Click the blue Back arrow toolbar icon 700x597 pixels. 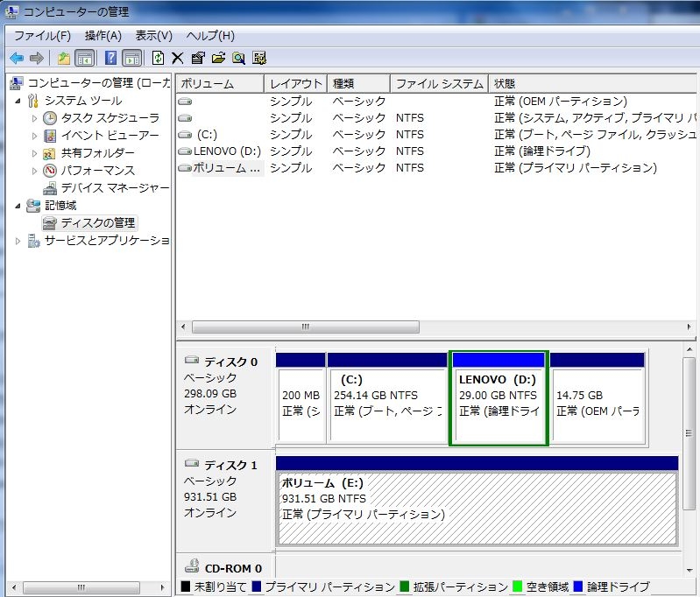[17, 58]
